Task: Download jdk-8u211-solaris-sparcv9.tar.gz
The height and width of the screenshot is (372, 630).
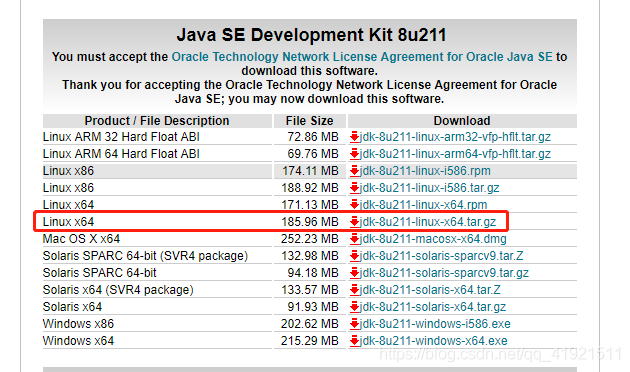Action: 444,273
